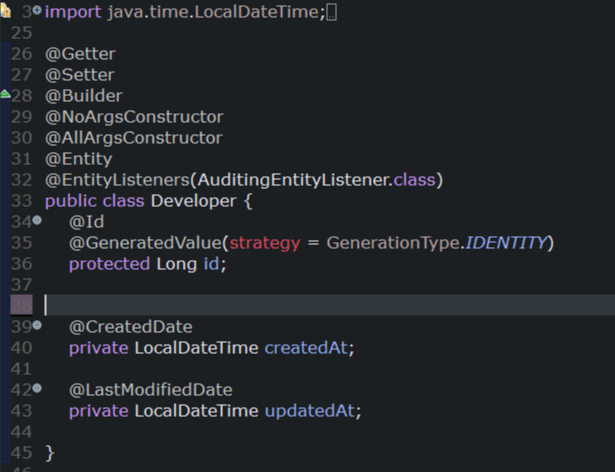Viewport: 615px width, 472px height.
Task: Click the Developer class name
Action: pos(193,201)
